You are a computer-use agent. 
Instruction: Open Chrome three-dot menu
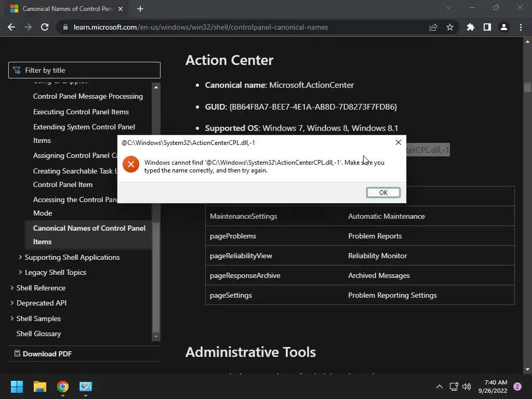tap(521, 27)
